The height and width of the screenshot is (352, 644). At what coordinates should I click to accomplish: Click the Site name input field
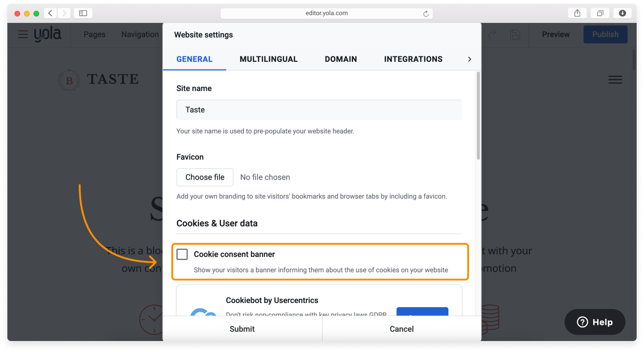[x=319, y=110]
